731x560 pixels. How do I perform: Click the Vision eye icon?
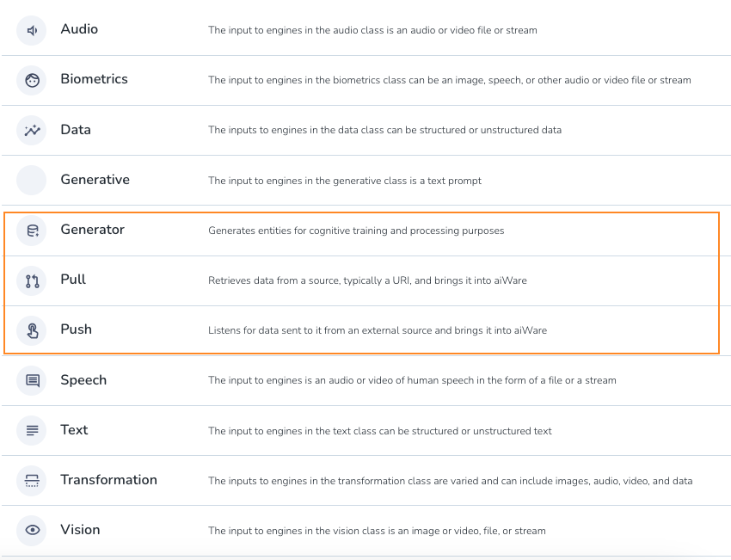(32, 530)
